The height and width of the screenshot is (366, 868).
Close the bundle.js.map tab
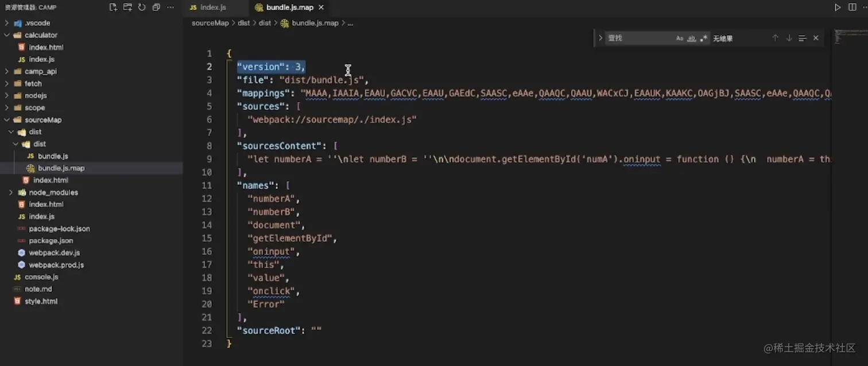tap(321, 7)
